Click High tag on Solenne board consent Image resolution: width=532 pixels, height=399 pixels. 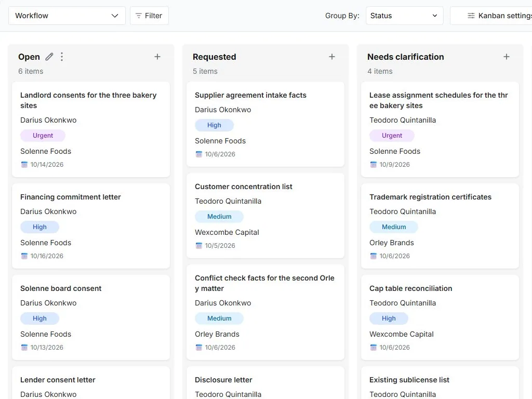[x=39, y=318]
